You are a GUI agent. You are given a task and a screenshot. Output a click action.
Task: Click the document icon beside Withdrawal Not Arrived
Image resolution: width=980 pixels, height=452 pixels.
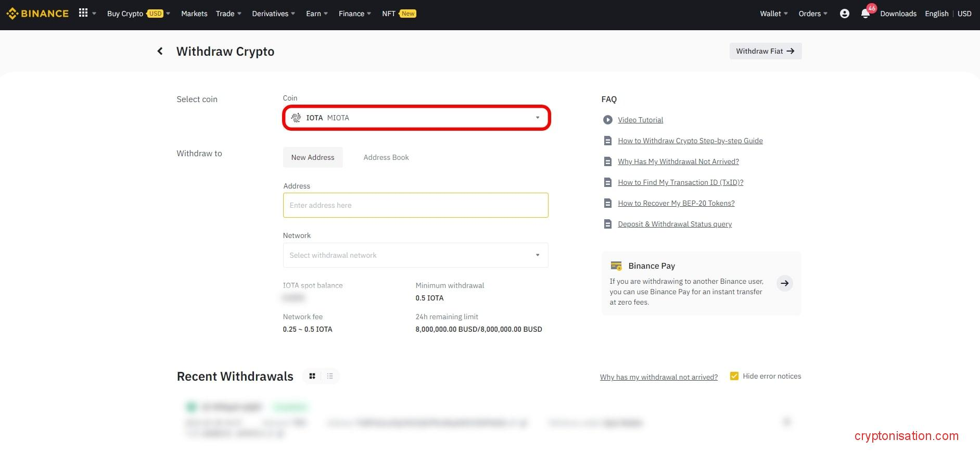pos(607,161)
